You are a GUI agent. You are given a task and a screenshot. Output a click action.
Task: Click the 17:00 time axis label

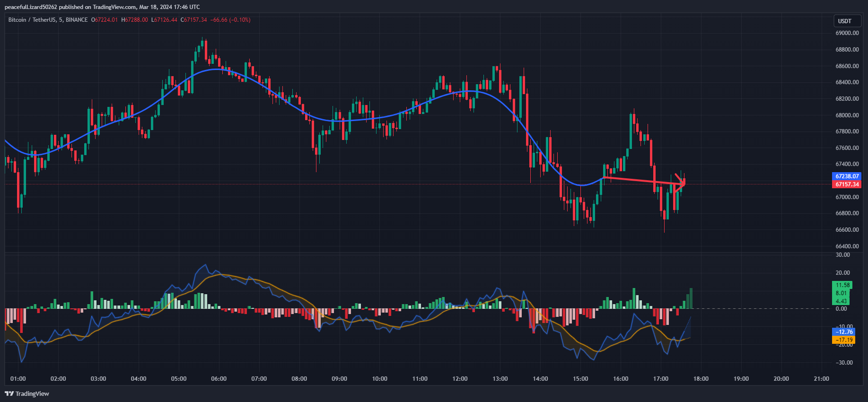[661, 379]
